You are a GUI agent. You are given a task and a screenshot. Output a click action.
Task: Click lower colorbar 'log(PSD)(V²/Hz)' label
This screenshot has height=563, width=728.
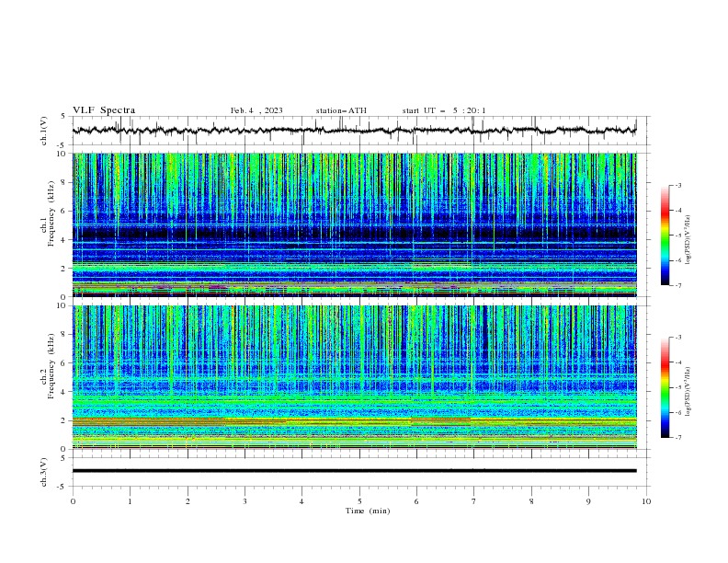(x=688, y=392)
